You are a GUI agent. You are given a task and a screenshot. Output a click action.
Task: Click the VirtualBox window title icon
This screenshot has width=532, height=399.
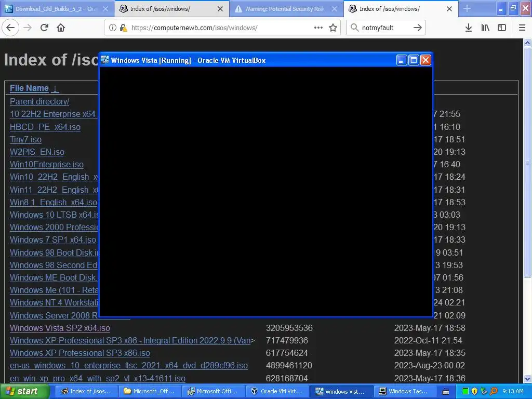point(105,60)
